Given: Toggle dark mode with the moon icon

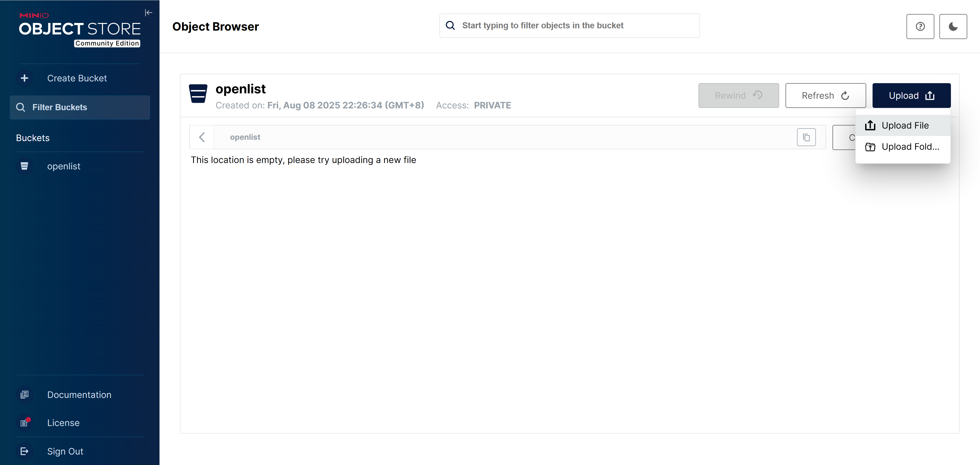Looking at the screenshot, I should [x=953, y=26].
